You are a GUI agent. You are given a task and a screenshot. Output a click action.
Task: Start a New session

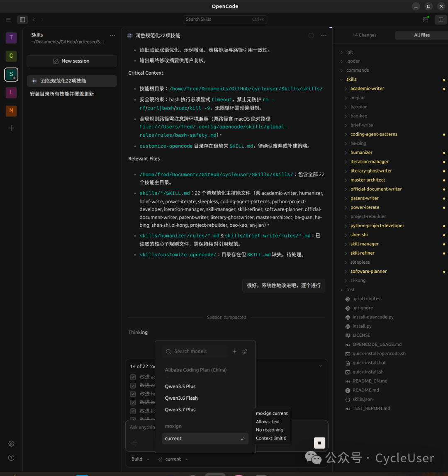72,61
